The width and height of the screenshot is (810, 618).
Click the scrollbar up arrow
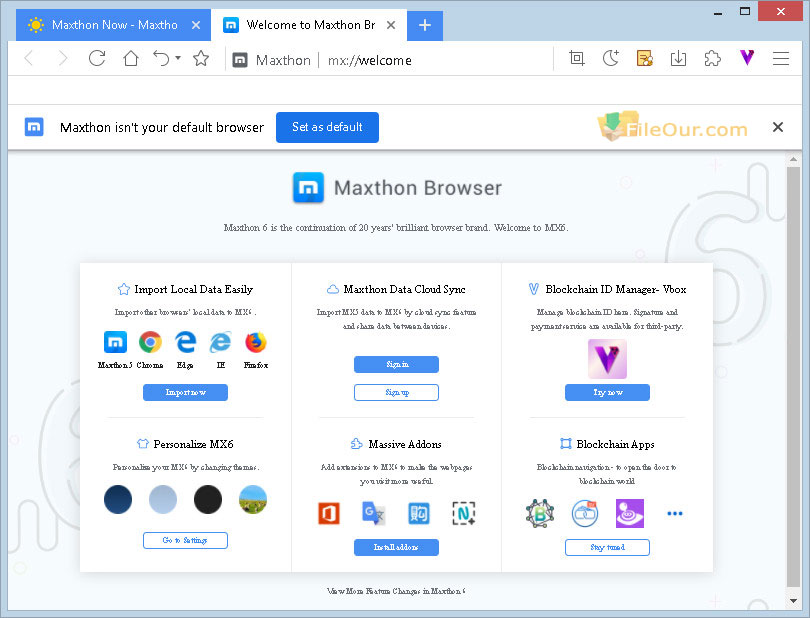click(x=793, y=160)
